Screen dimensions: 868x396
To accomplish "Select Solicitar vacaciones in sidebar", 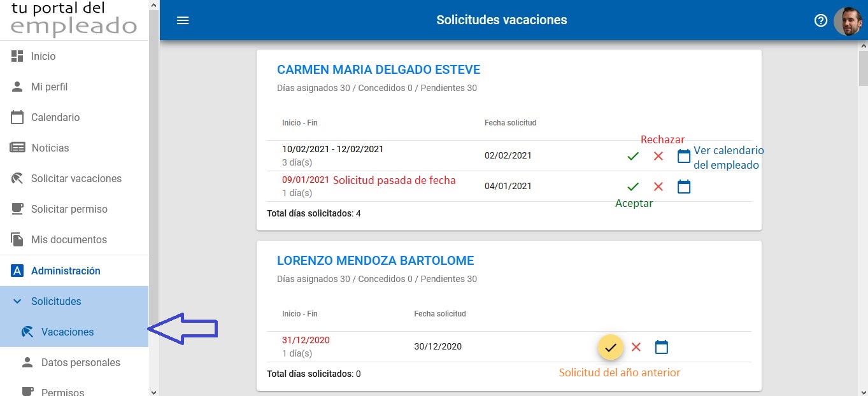I will (x=76, y=179).
